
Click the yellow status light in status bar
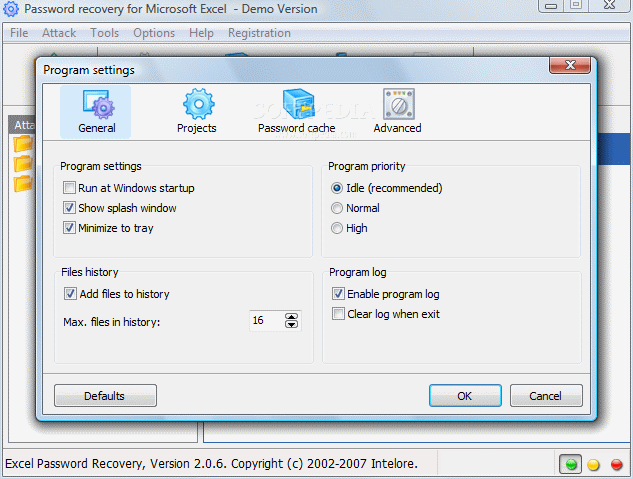[x=593, y=464]
